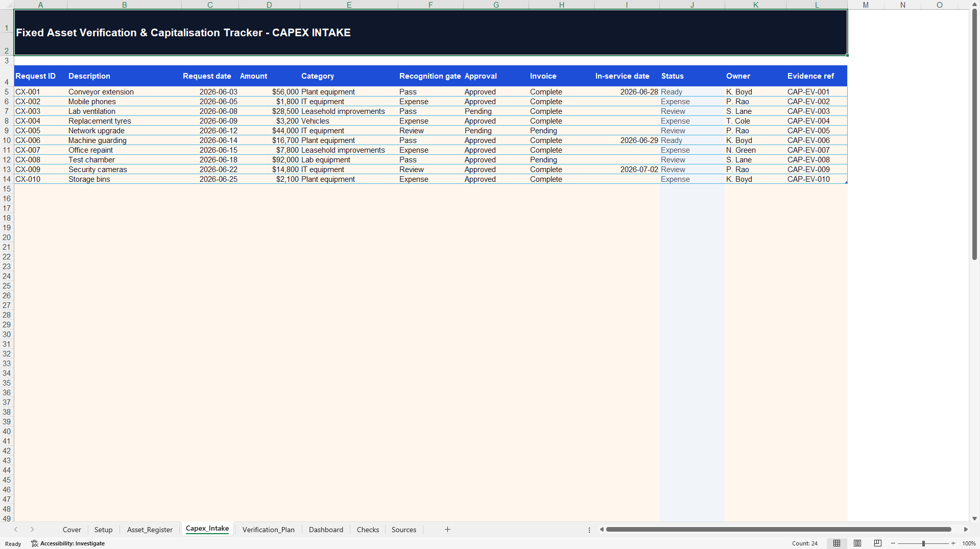Select the Vehicles category cell
980x549 pixels.
pos(349,121)
